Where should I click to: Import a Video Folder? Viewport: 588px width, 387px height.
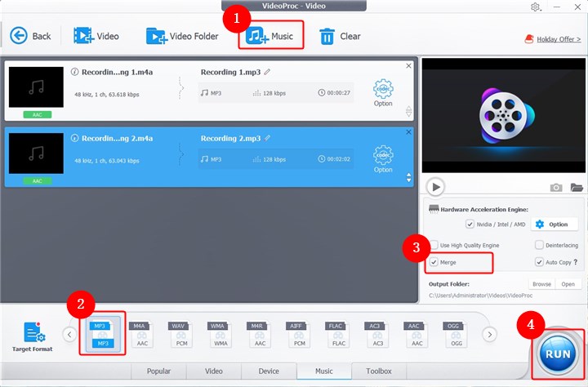[182, 36]
